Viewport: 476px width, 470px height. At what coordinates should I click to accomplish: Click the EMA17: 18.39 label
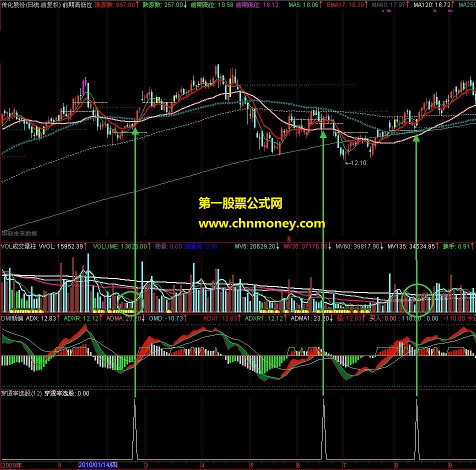pos(345,5)
